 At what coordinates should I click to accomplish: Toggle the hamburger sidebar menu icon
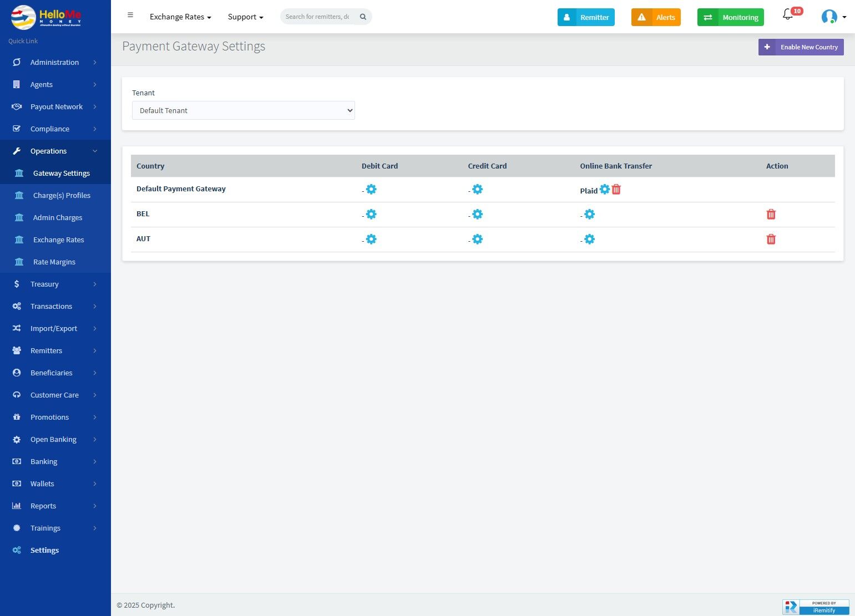click(x=130, y=15)
